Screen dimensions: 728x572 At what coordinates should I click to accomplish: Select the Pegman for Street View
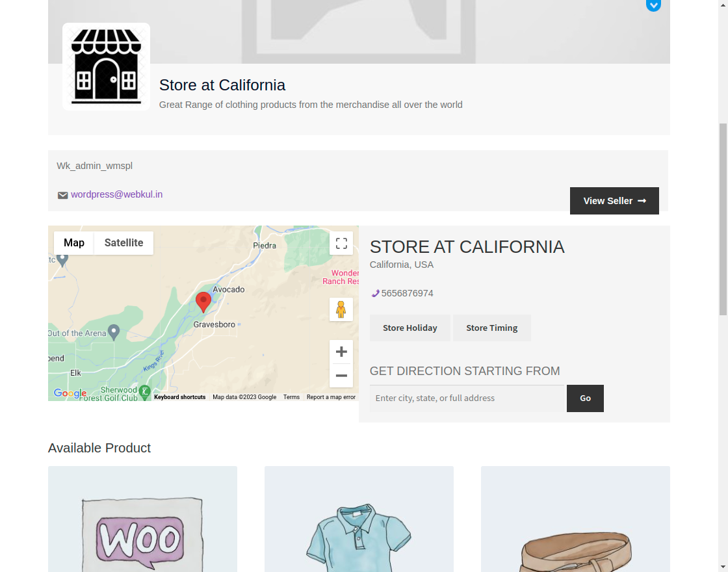point(341,309)
